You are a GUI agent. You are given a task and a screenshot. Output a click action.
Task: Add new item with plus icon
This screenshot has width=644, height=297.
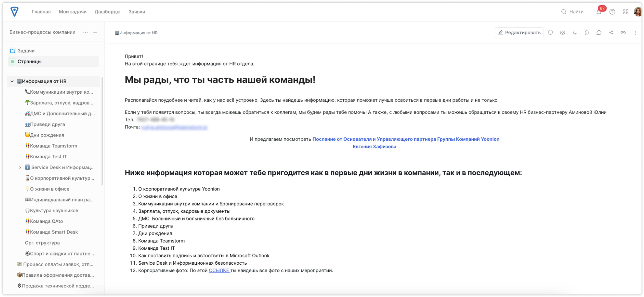[95, 32]
